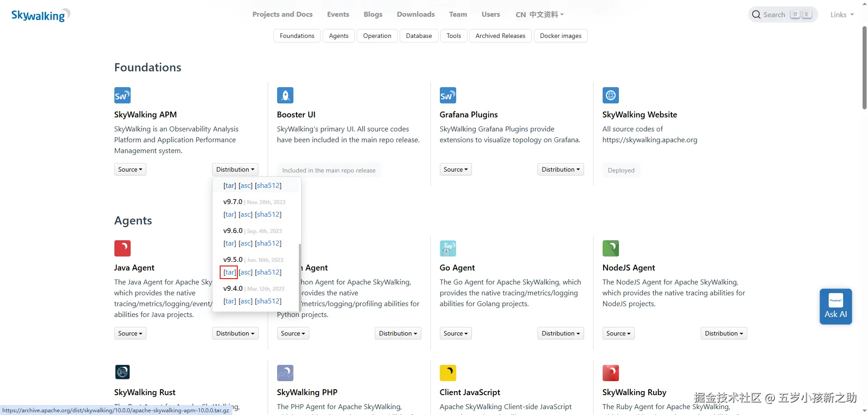Expand the Grafana Plugins Source dropdown
Screen dimensions: 868x415
tap(456, 169)
